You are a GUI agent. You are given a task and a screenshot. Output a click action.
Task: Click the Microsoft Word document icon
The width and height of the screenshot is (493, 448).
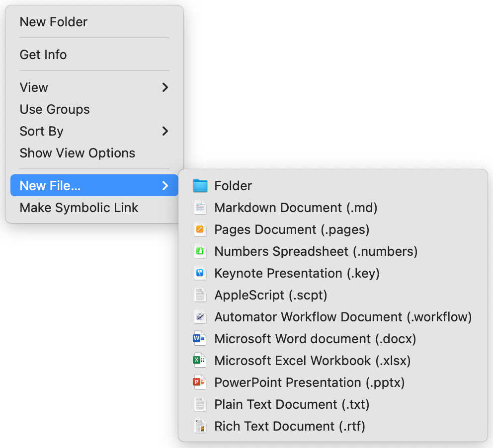(x=199, y=339)
